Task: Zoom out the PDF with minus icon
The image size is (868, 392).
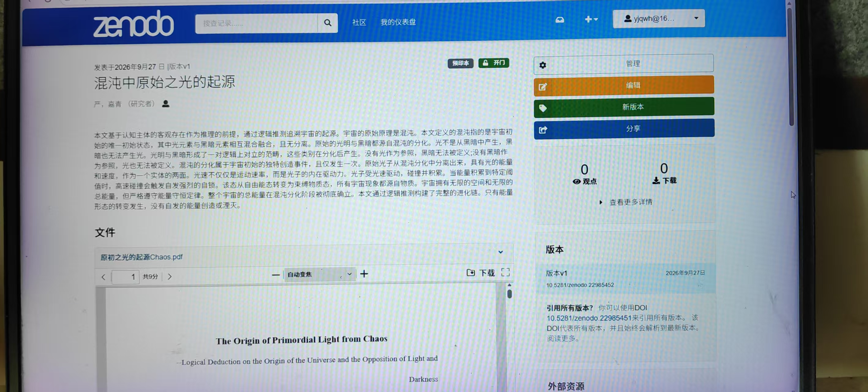Action: pyautogui.click(x=276, y=275)
